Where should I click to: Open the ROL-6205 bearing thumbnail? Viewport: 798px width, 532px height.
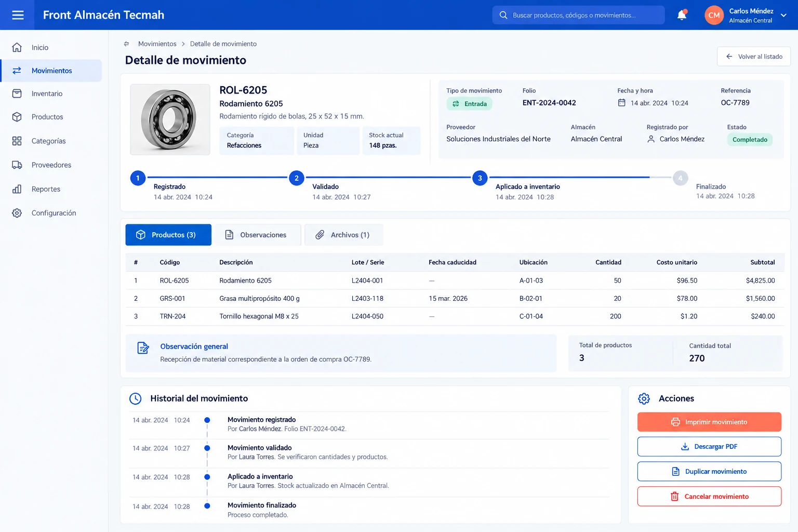pyautogui.click(x=170, y=119)
